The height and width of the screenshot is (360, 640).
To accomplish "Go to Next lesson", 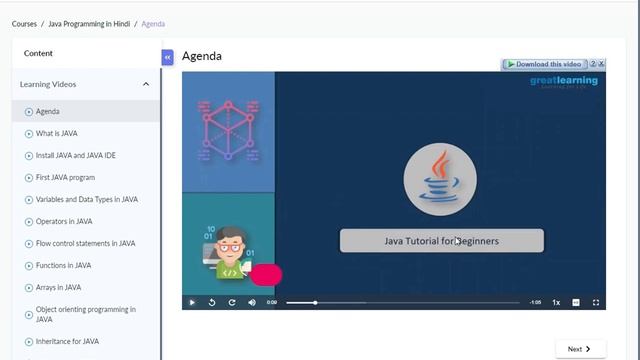I will point(580,349).
